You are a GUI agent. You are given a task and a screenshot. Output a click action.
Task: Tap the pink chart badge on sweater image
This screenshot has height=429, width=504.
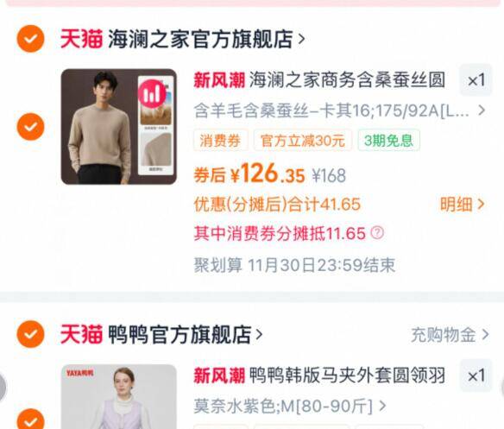pos(152,94)
